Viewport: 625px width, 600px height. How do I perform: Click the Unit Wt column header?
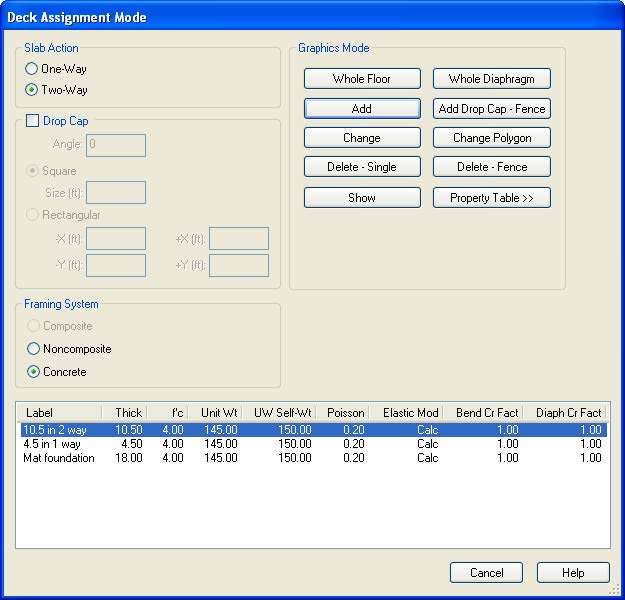[x=216, y=413]
